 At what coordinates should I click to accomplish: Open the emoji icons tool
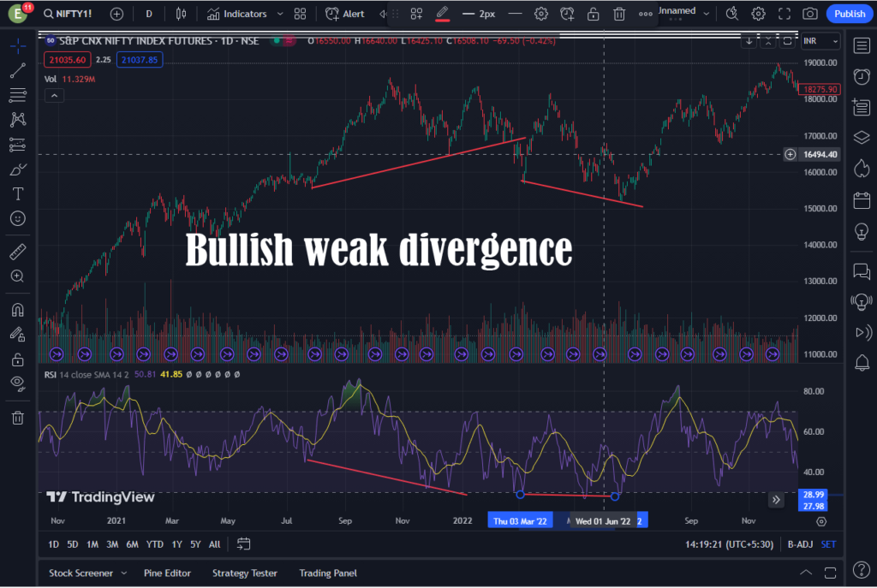(18, 218)
